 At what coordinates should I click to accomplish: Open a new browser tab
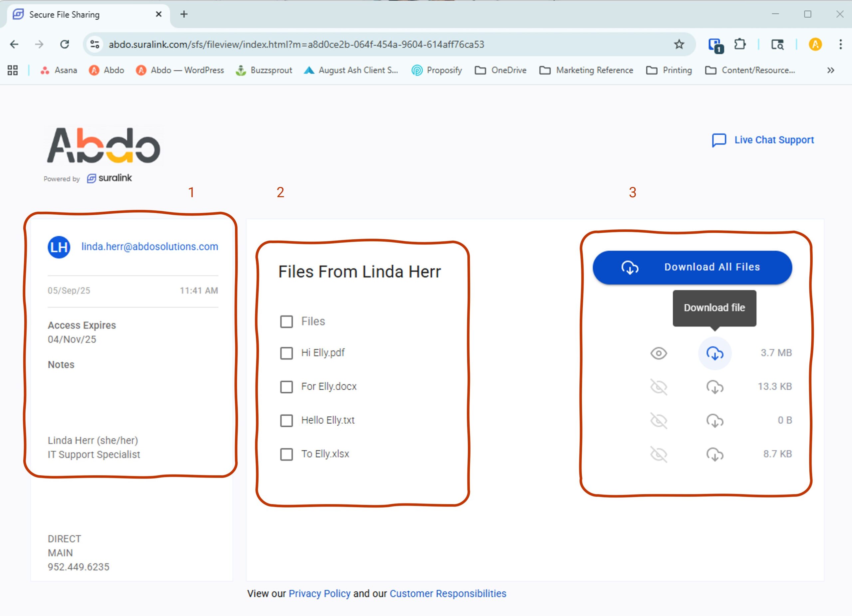184,14
